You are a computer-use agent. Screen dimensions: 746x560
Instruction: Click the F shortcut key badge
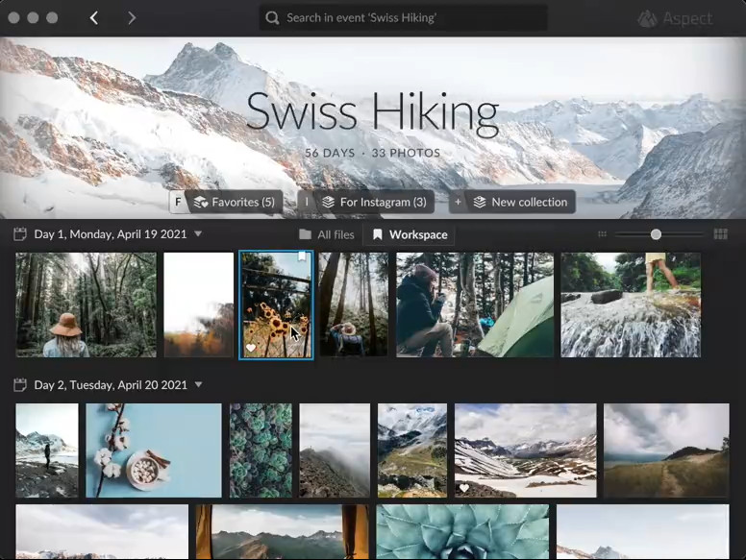pos(178,202)
